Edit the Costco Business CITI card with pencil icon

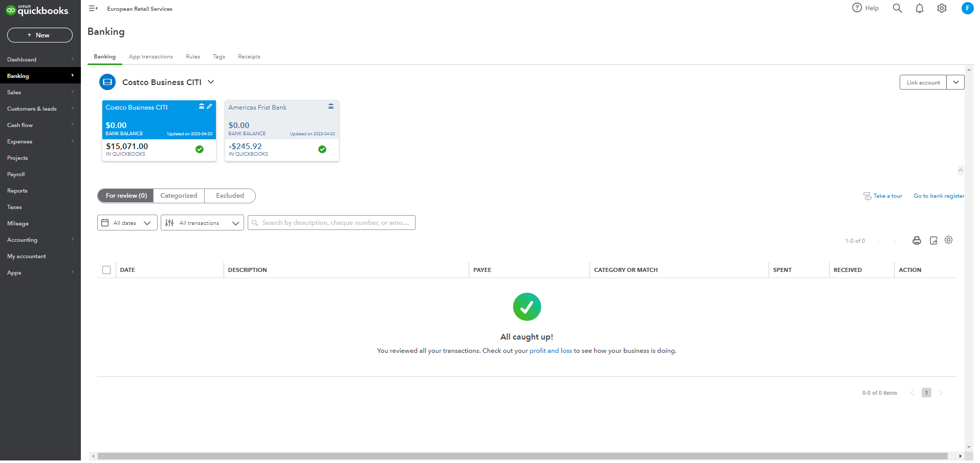(x=209, y=107)
